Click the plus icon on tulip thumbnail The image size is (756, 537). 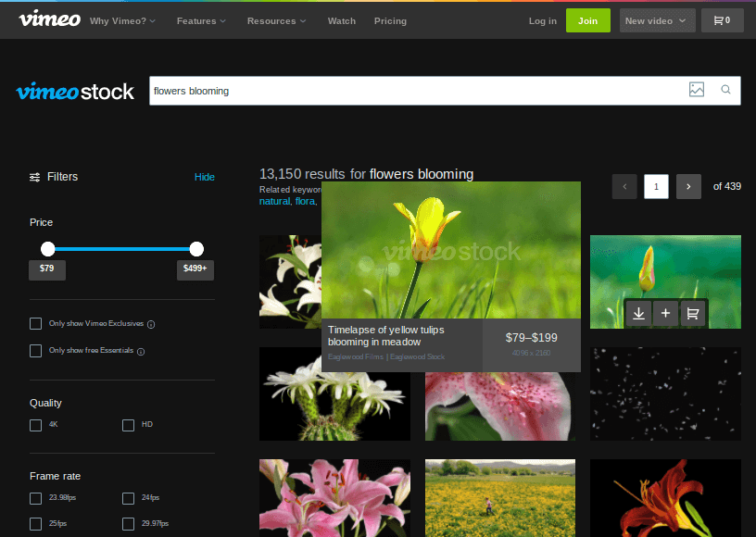(665, 314)
